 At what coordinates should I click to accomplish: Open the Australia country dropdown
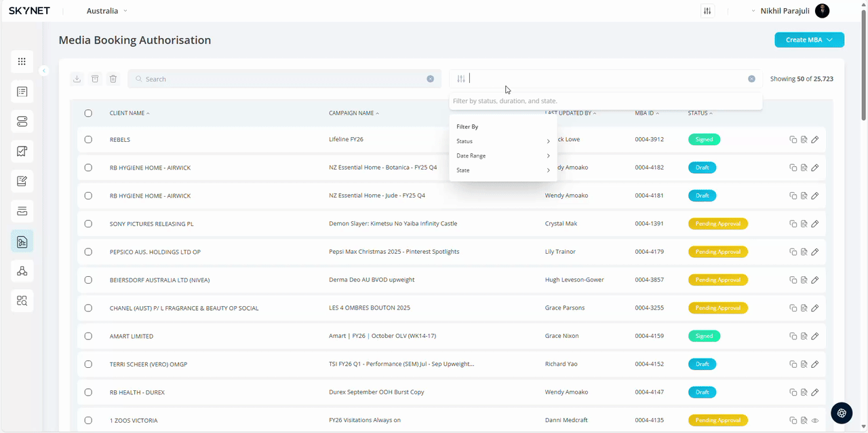tap(106, 11)
